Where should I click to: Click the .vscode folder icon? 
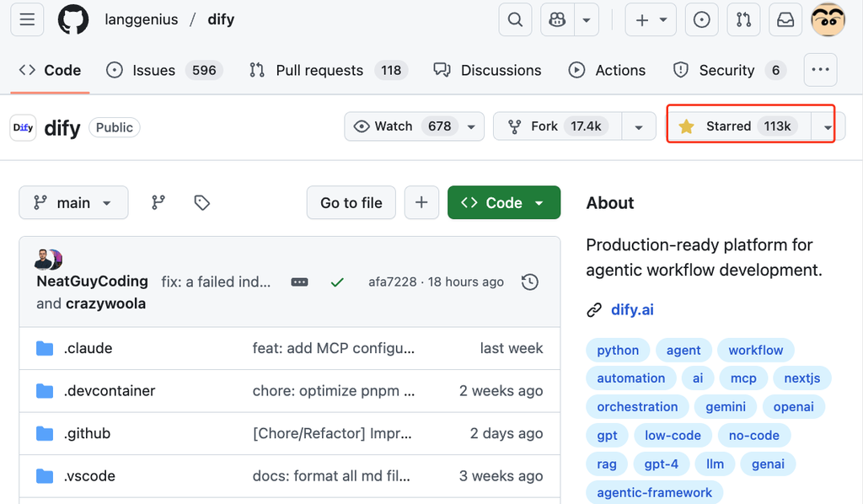point(45,476)
